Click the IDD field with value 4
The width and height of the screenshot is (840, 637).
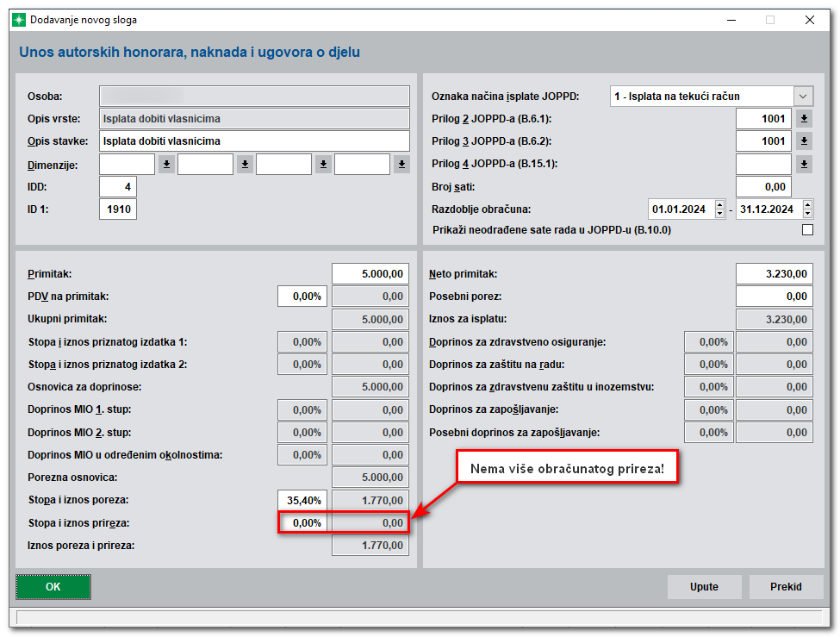click(x=118, y=187)
